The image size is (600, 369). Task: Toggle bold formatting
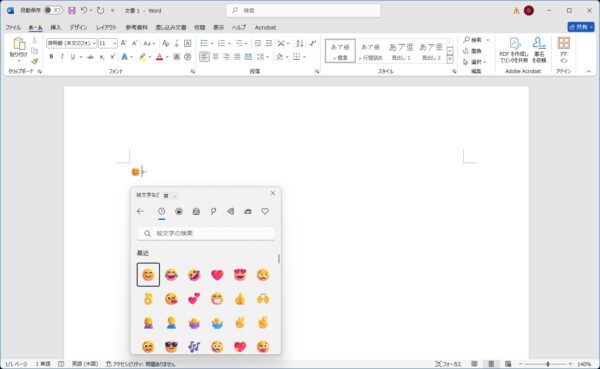pos(51,57)
